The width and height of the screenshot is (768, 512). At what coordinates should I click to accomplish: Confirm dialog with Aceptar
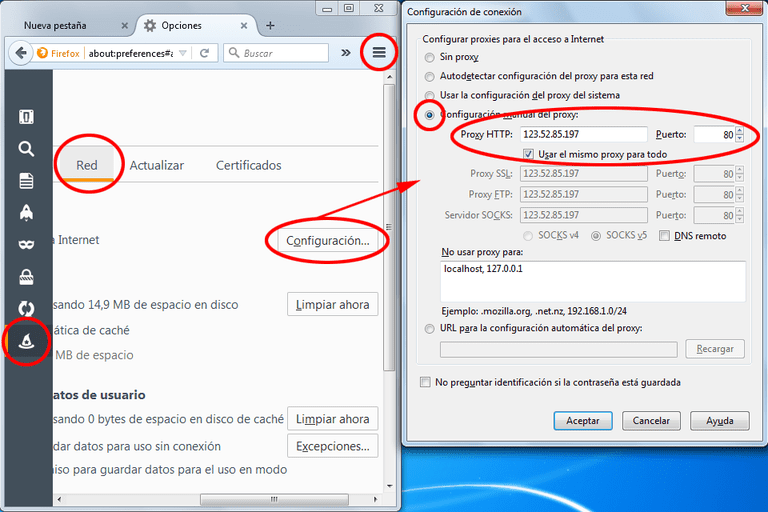tap(583, 421)
